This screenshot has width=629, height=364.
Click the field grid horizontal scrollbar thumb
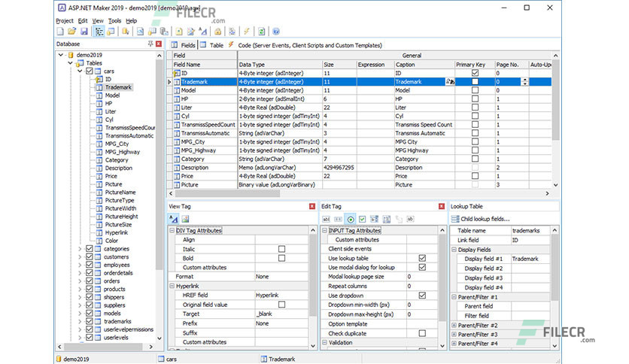click(227, 193)
